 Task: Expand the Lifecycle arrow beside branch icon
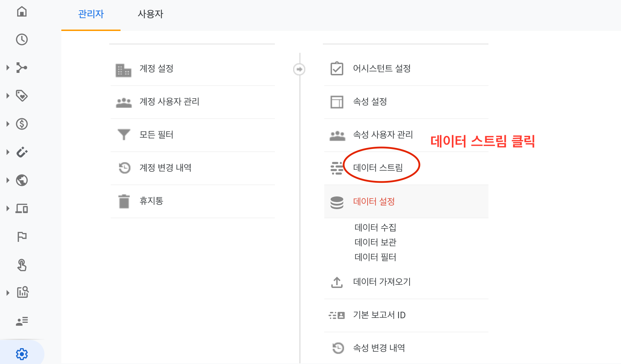8,68
